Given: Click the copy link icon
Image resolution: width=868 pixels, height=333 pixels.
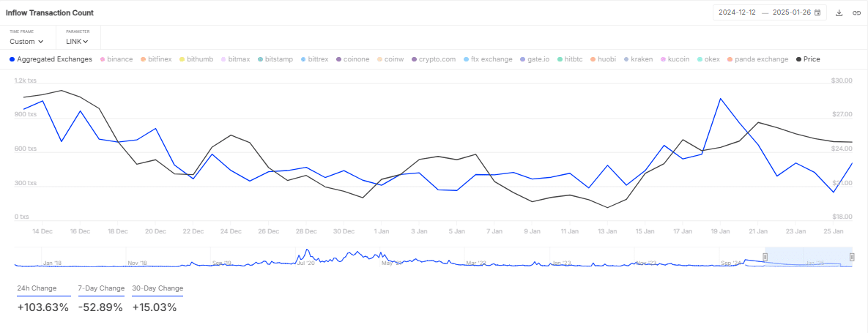Looking at the screenshot, I should pos(856,12).
